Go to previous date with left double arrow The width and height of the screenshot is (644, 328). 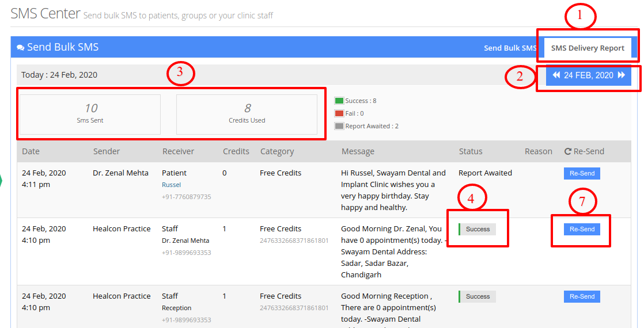tap(556, 75)
